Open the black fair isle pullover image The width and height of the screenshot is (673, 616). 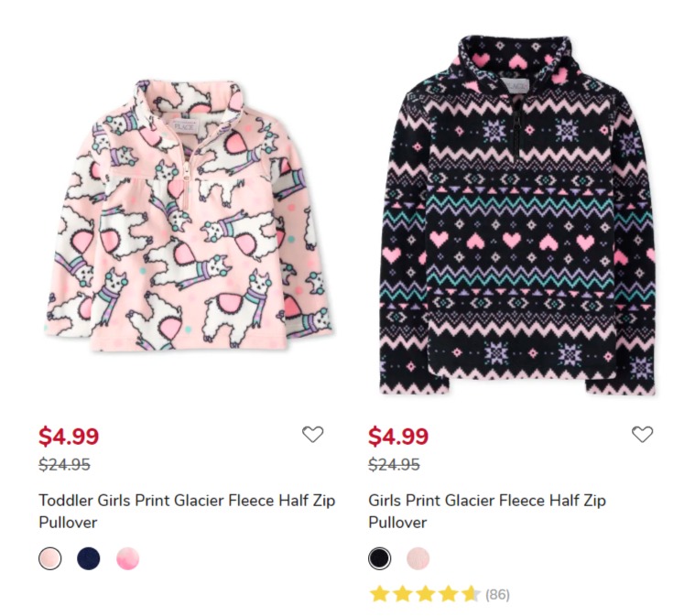tap(517, 215)
